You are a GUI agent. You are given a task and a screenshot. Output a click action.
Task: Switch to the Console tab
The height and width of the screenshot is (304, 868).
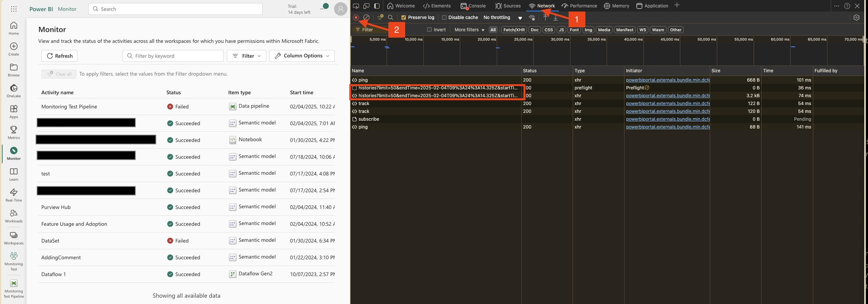pos(473,6)
